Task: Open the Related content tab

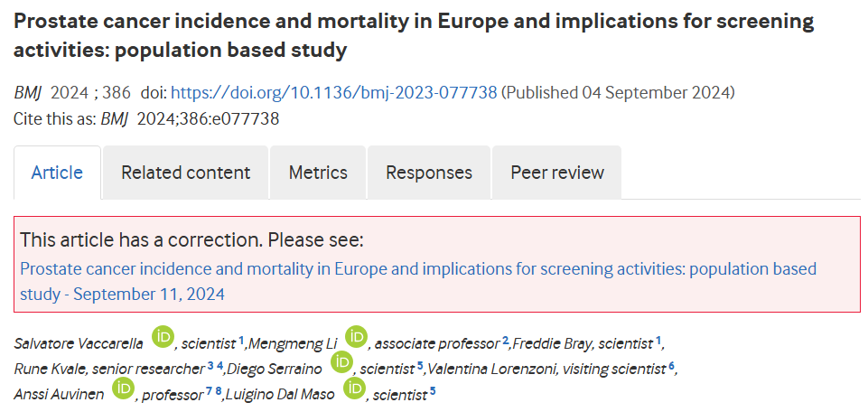Action: pos(185,173)
